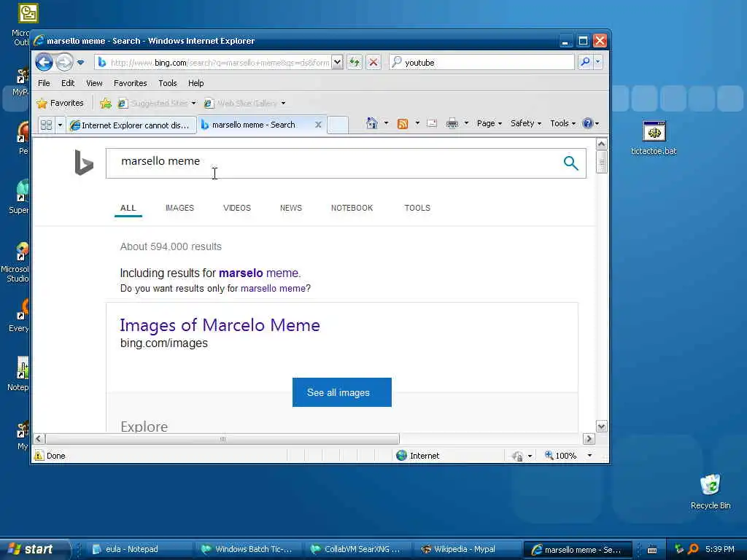Open a new blank tab
The width and height of the screenshot is (747, 560).
[338, 125]
